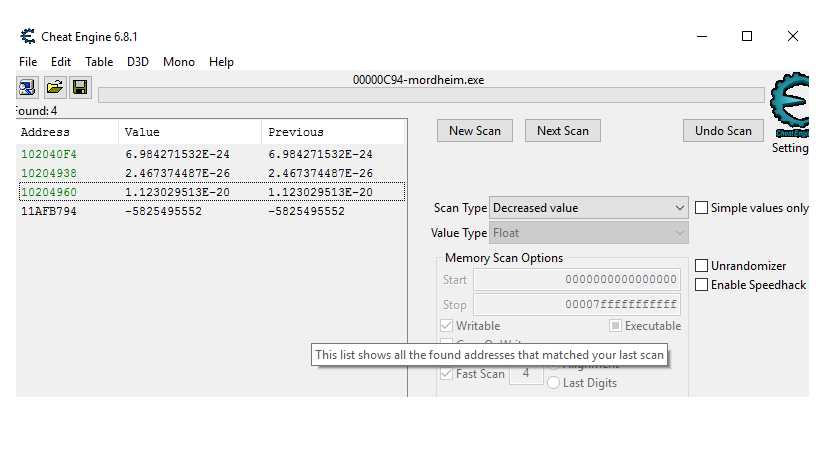Enable Speedhack checkbox

(x=702, y=285)
